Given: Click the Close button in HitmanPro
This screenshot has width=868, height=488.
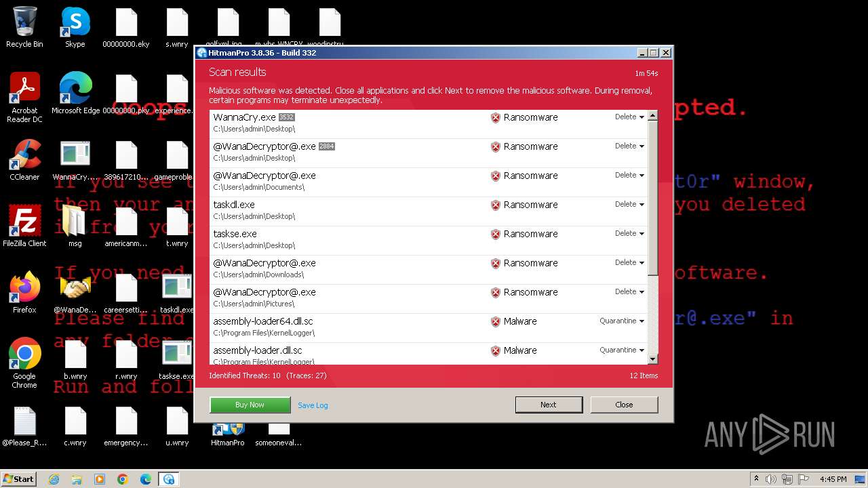Looking at the screenshot, I should (624, 405).
